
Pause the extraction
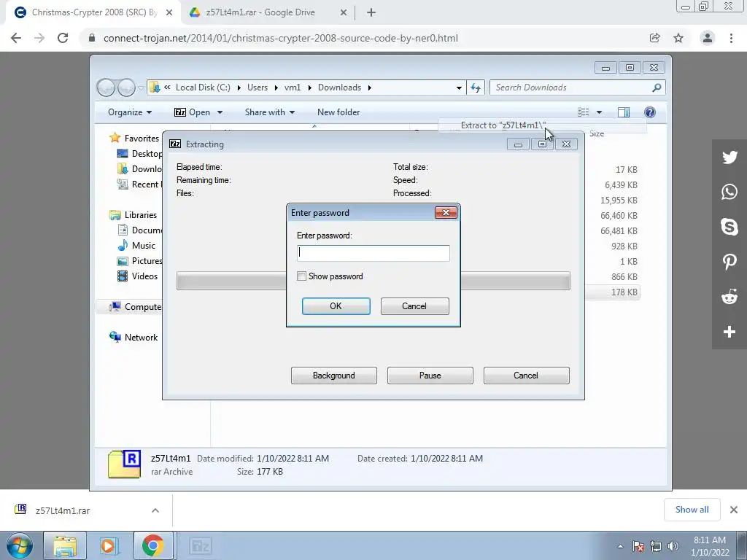point(430,376)
